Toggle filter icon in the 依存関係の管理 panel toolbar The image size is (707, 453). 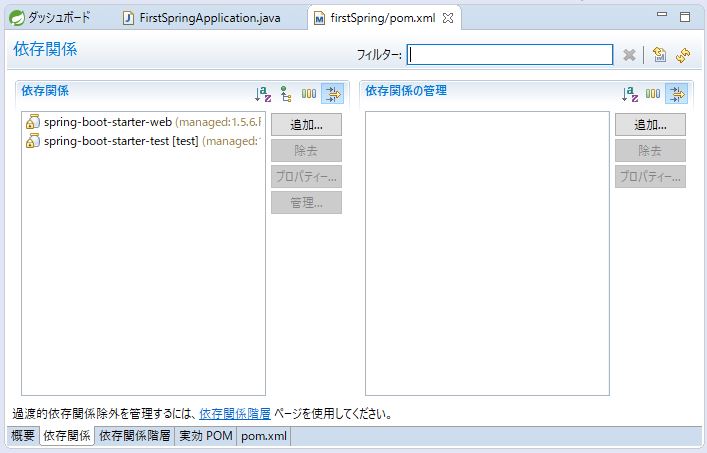(x=677, y=94)
